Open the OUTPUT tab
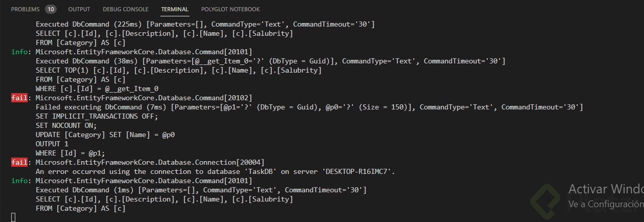 pyautogui.click(x=79, y=9)
